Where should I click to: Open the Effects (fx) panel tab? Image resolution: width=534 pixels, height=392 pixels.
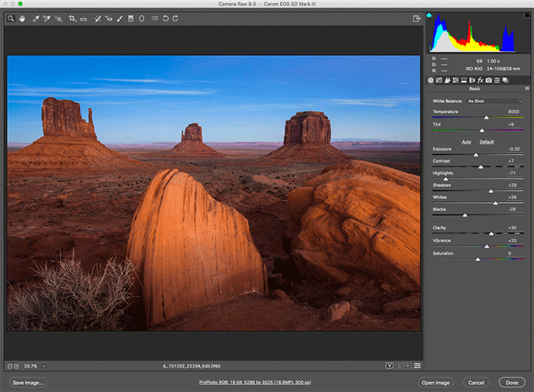480,80
